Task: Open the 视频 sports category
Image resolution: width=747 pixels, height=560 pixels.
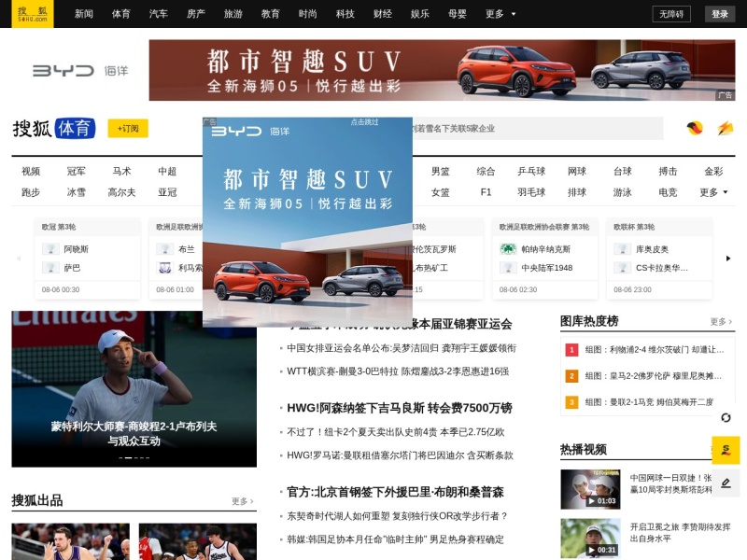Action: pyautogui.click(x=31, y=172)
